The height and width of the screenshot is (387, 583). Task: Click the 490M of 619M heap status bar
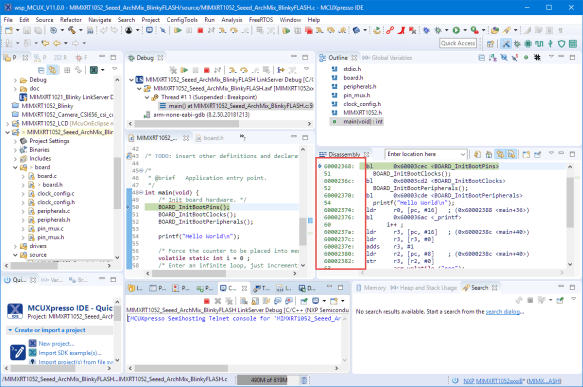point(268,380)
